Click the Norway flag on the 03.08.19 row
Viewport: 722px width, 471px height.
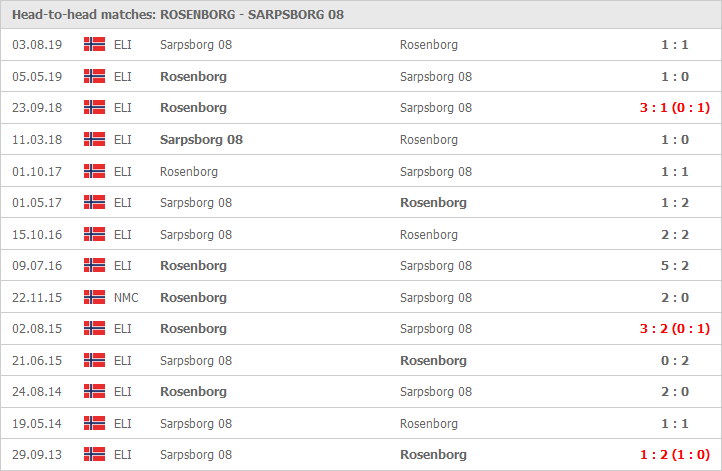pyautogui.click(x=94, y=44)
